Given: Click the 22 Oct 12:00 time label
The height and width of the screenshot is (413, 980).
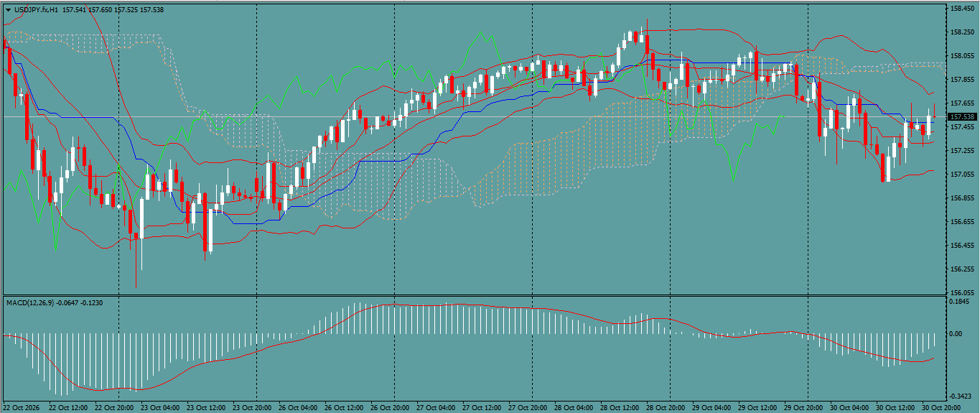Looking at the screenshot, I should pyautogui.click(x=67, y=407).
